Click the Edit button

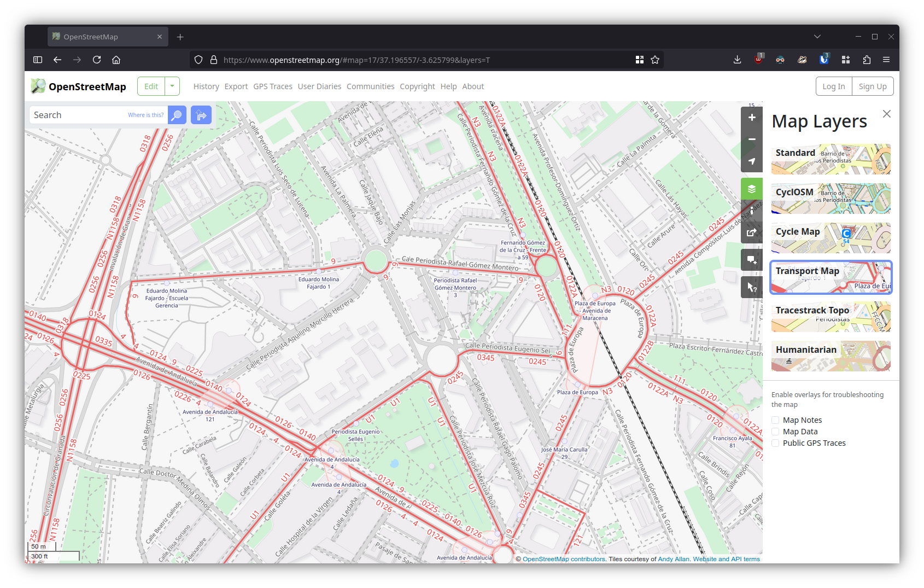click(151, 86)
